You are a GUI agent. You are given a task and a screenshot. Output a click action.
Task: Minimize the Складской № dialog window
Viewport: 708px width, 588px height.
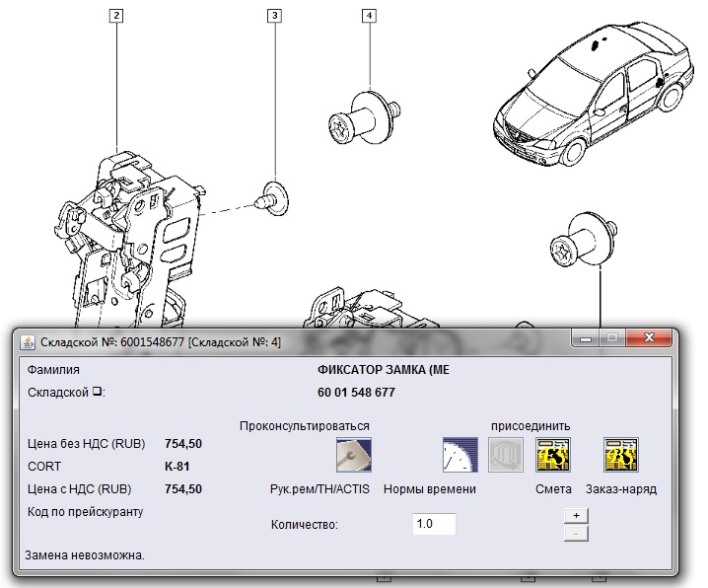pyautogui.click(x=587, y=338)
